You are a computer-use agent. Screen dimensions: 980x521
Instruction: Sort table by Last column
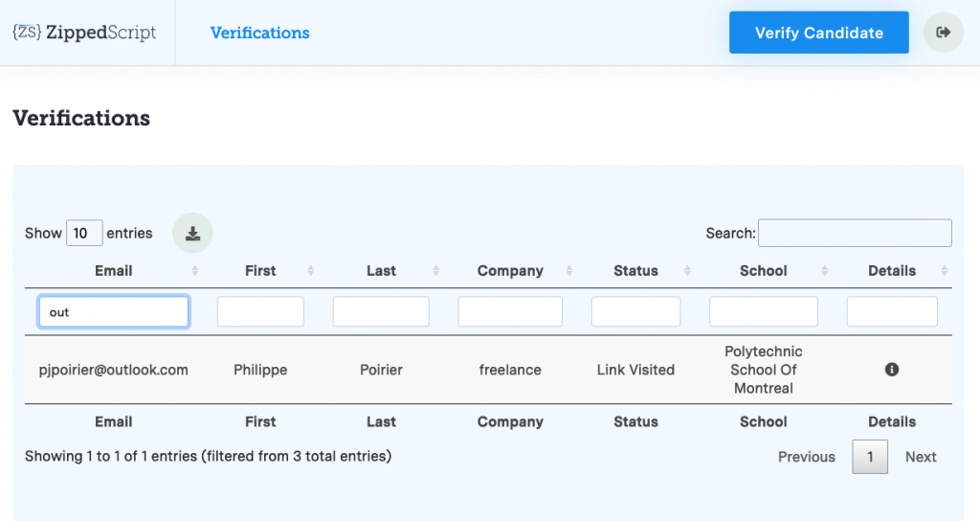(x=381, y=271)
